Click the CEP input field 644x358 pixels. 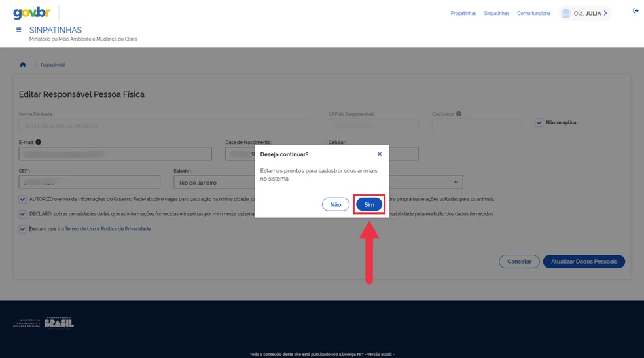coord(90,183)
